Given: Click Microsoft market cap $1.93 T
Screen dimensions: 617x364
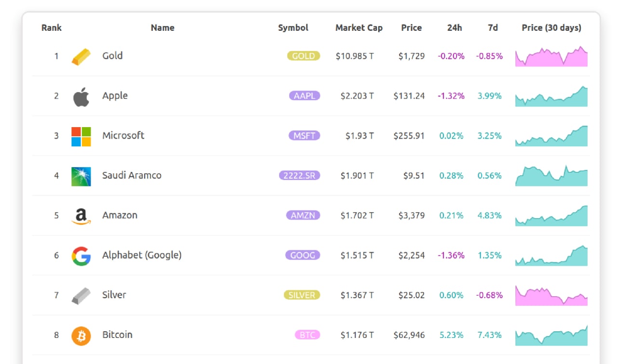Looking at the screenshot, I should point(360,136).
